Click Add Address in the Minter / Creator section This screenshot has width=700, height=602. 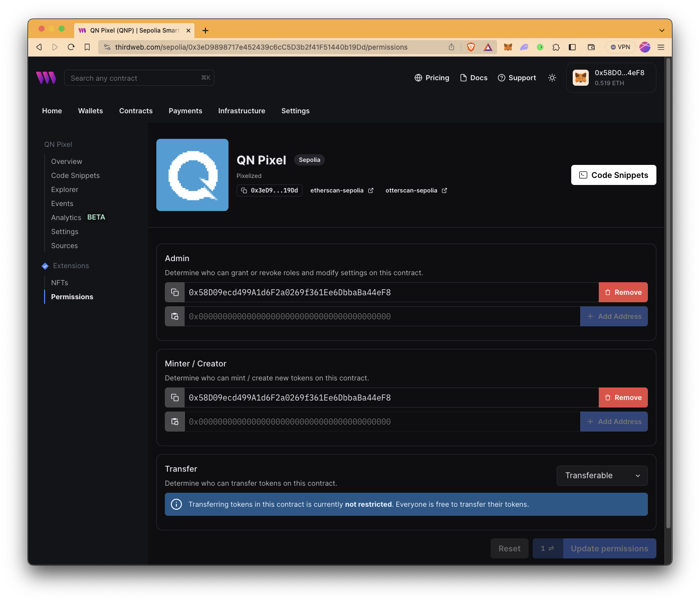click(x=614, y=422)
